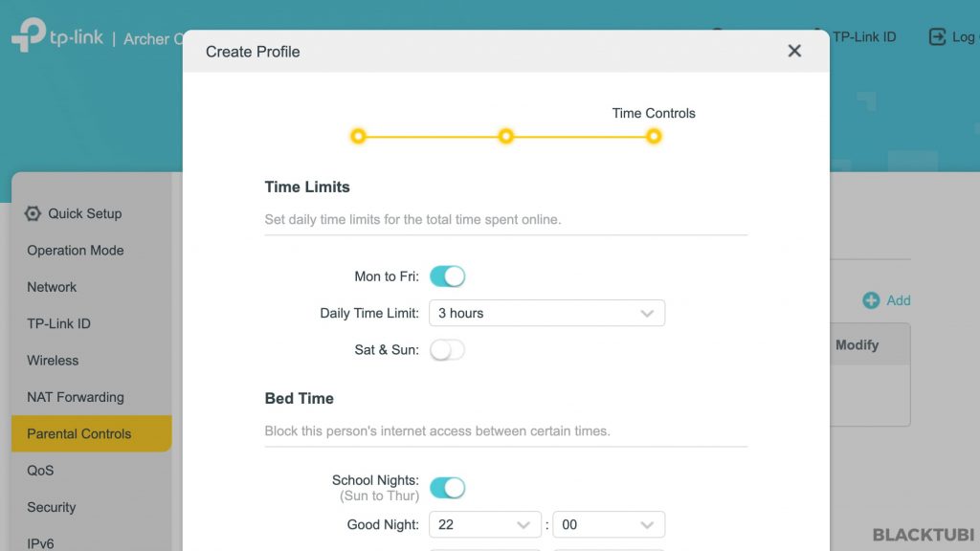Disable the Mon to Fri toggle
Viewport: 980px width, 551px height.
click(448, 276)
